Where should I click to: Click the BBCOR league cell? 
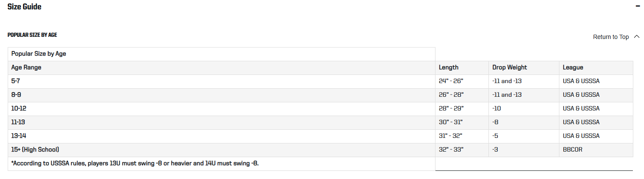596,150
